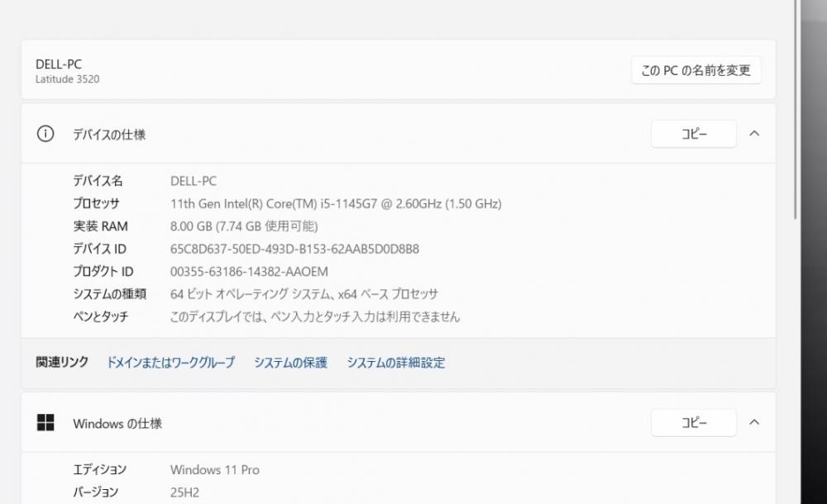Click the システムの種類 label
827x504 pixels.
pyautogui.click(x=109, y=294)
